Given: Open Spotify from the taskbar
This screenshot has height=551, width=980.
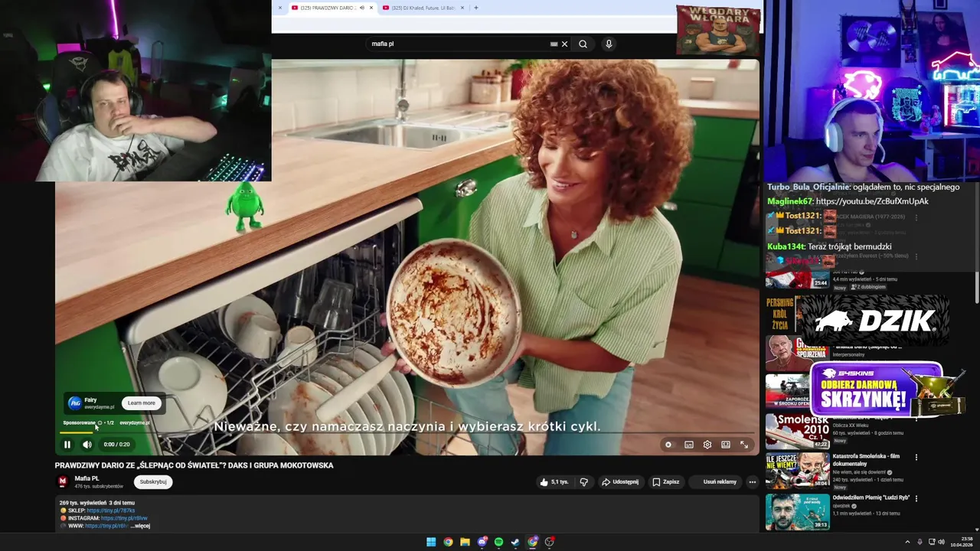Looking at the screenshot, I should 498,542.
